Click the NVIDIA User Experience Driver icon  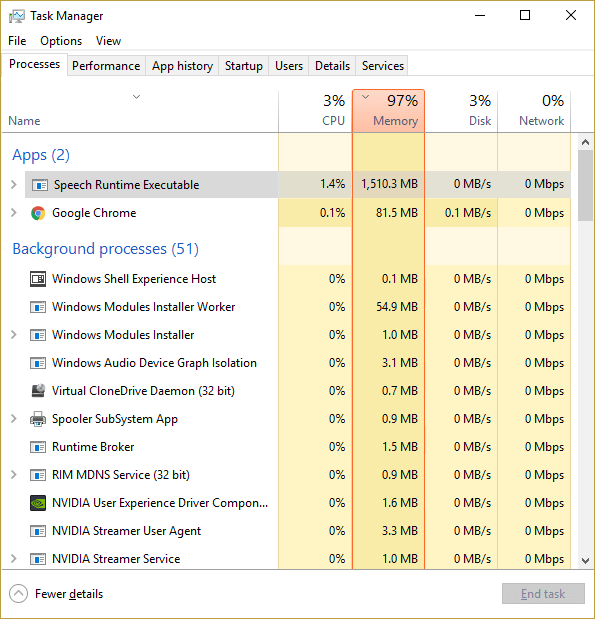[x=38, y=503]
